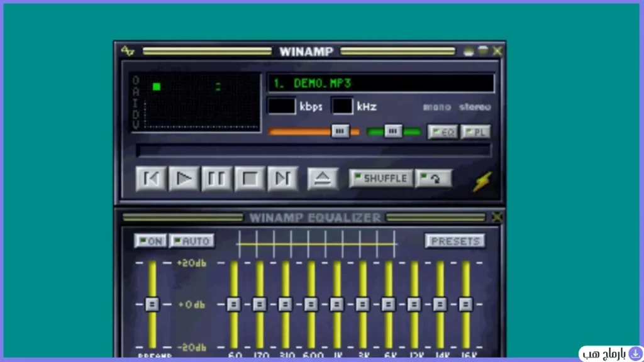Click the kbps bitrate display box
Viewport: 644px width, 362px height.
(x=281, y=106)
